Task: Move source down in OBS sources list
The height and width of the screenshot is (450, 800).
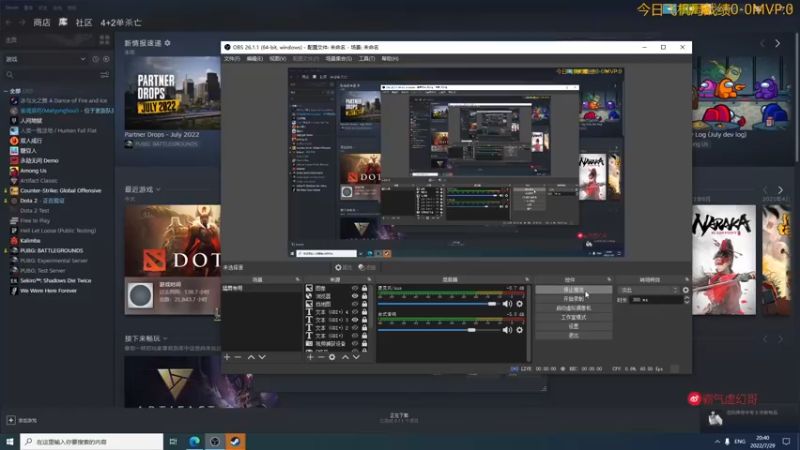Action: [x=356, y=357]
